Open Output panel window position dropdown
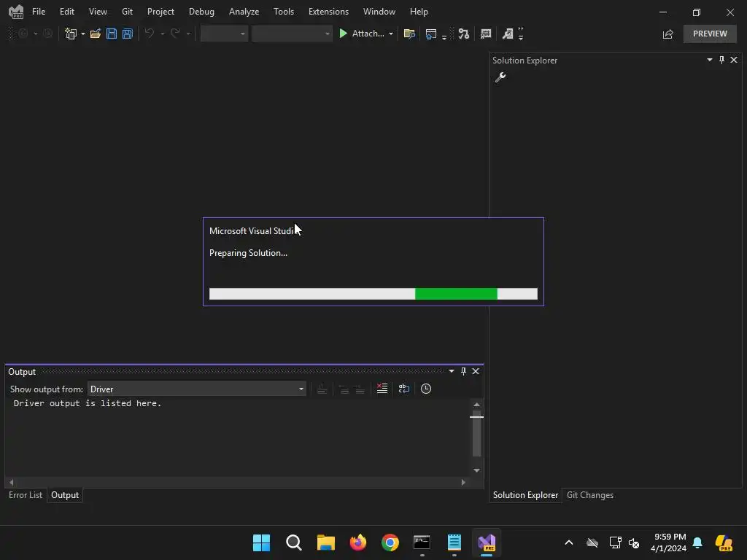This screenshot has width=747, height=560. coord(451,371)
